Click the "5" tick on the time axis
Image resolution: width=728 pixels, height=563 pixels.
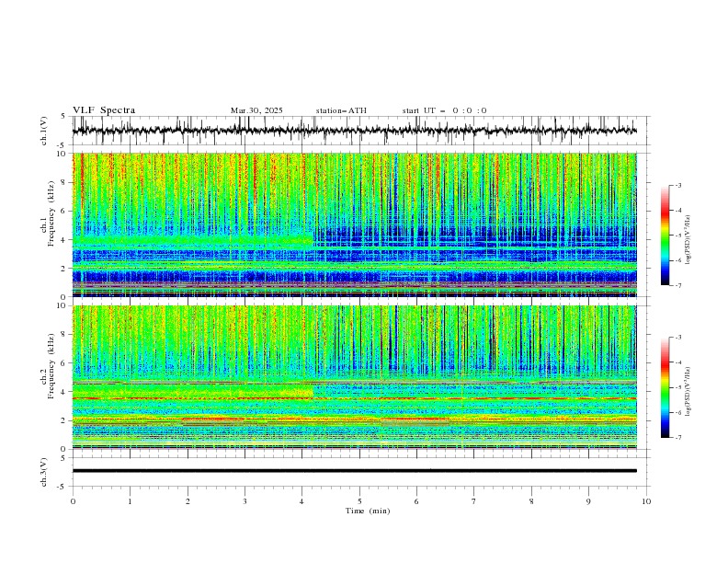coord(359,501)
